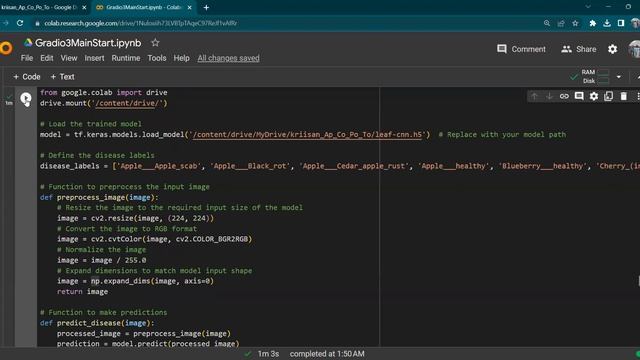Open the Insert menu
Image resolution: width=640 pixels, height=360 pixels.
(94, 58)
